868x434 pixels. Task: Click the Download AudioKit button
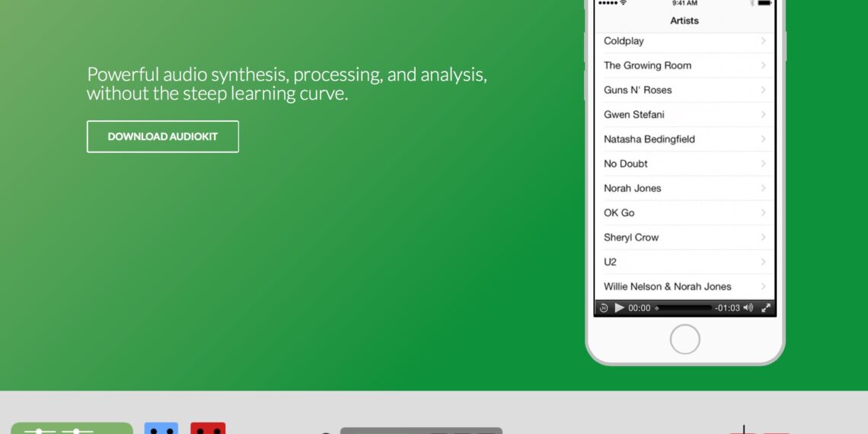163,137
